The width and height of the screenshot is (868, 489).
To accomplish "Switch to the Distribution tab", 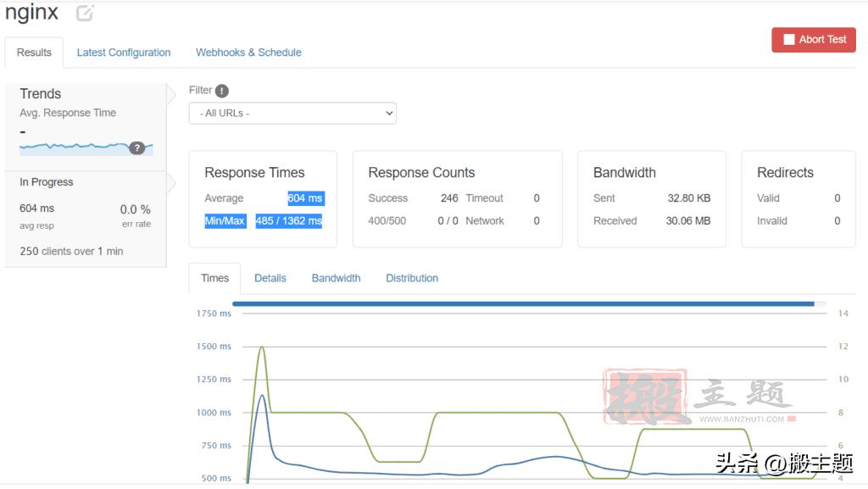I will (411, 277).
